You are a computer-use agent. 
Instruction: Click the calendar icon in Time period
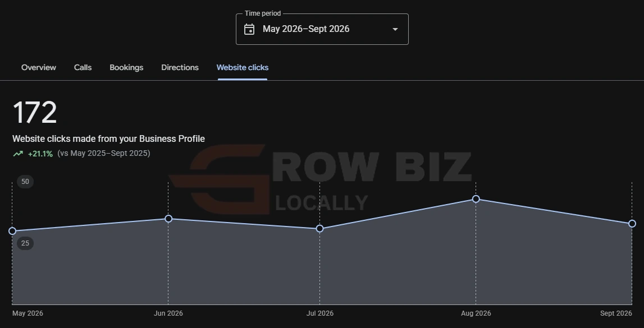[x=249, y=29]
